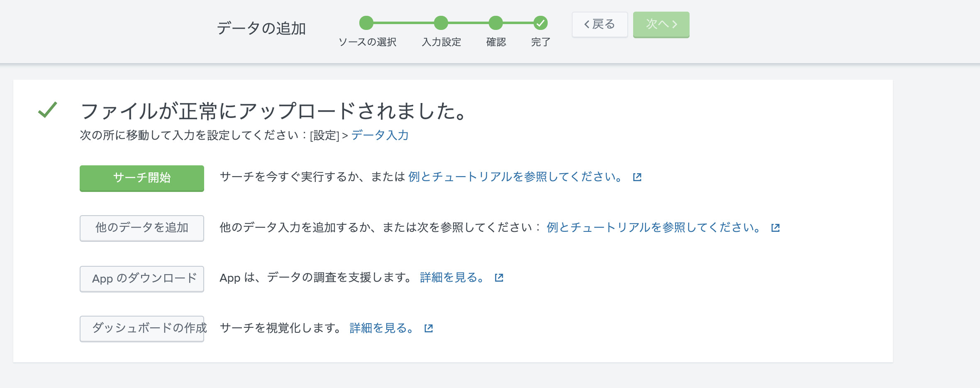Click external link icon on App details row

pyautogui.click(x=499, y=278)
